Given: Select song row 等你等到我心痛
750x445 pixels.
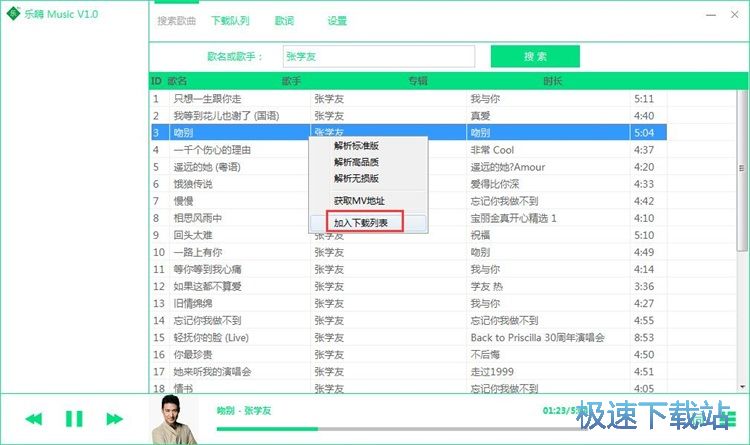Looking at the screenshot, I should click(409, 269).
